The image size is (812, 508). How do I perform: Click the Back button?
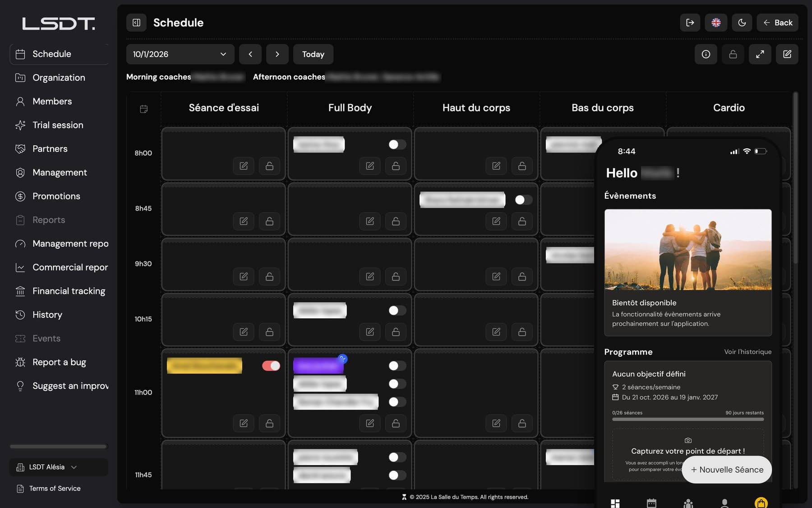pyautogui.click(x=777, y=23)
